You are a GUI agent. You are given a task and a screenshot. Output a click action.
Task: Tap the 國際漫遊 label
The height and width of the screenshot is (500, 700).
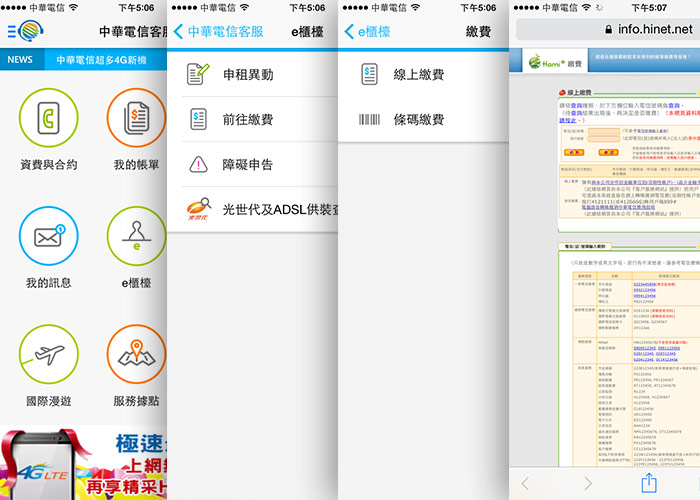(49, 401)
